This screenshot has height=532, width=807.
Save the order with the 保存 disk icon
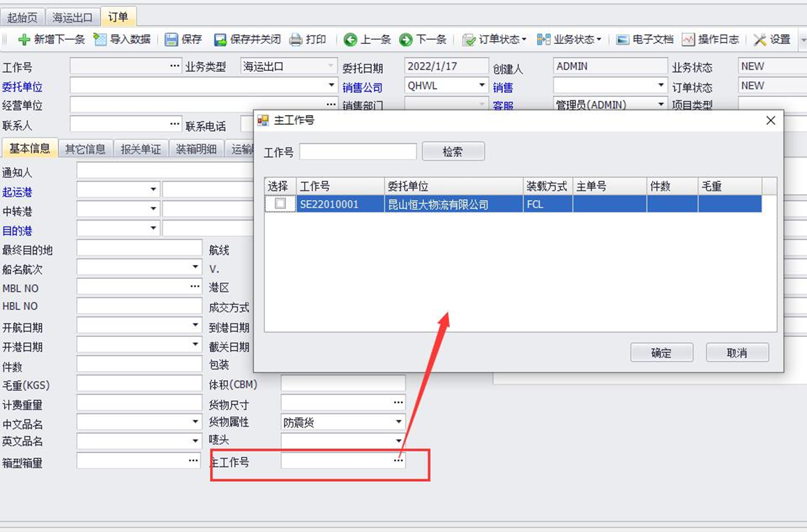[x=171, y=40]
